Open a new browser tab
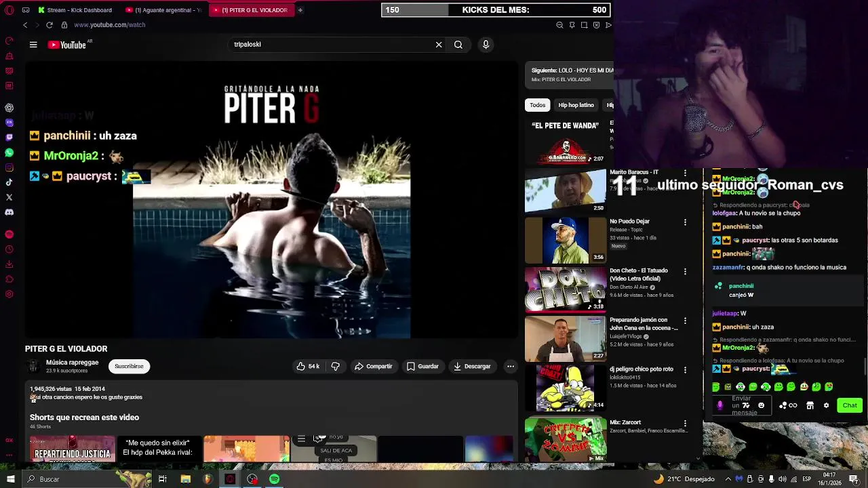 tap(300, 10)
